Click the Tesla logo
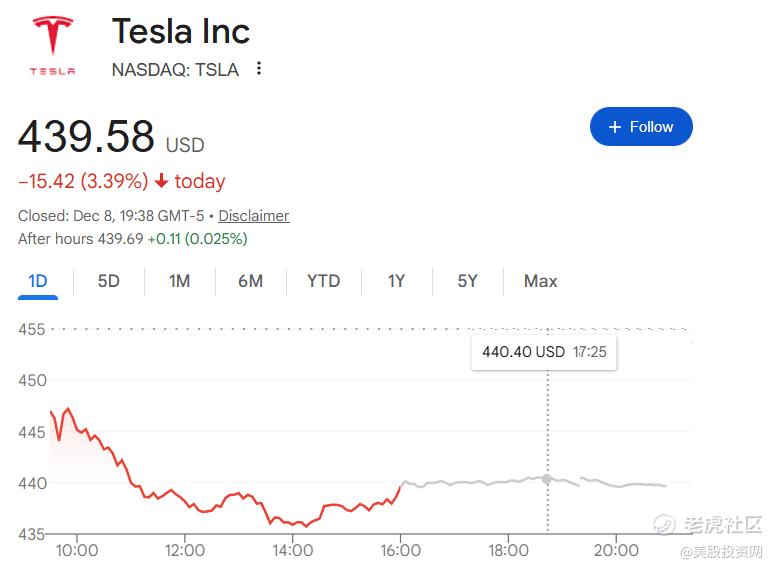 point(52,45)
